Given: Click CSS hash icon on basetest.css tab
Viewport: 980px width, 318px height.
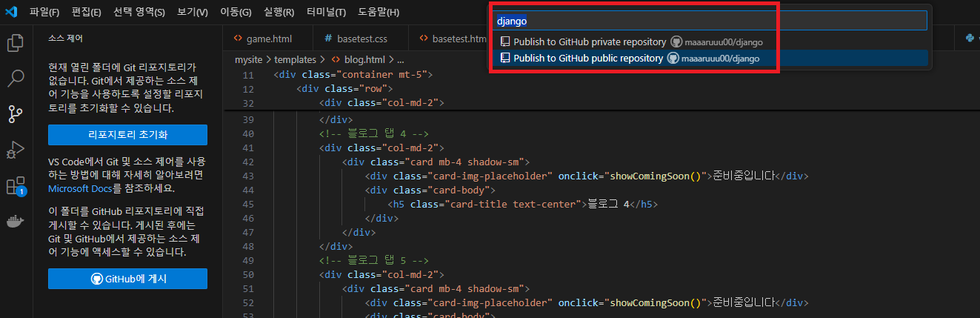Looking at the screenshot, I should [328, 39].
